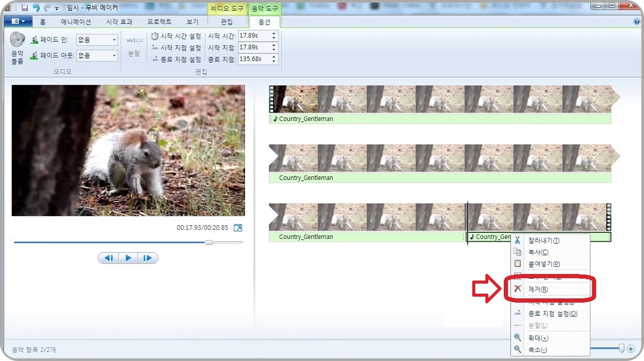Choose 잘라내기(T) from the context menu
The width and height of the screenshot is (644, 361).
(550, 241)
